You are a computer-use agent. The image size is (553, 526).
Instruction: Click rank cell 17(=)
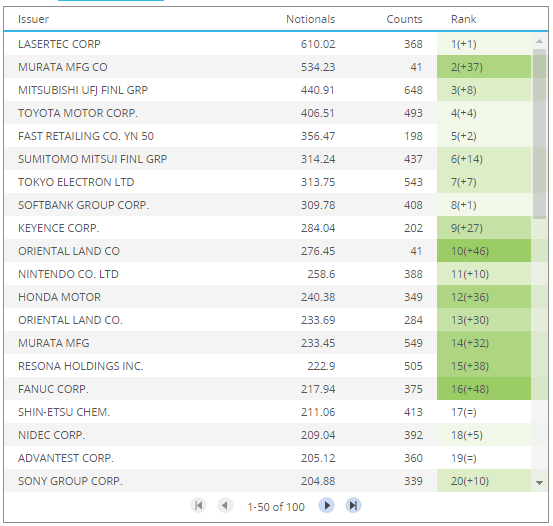click(484, 412)
